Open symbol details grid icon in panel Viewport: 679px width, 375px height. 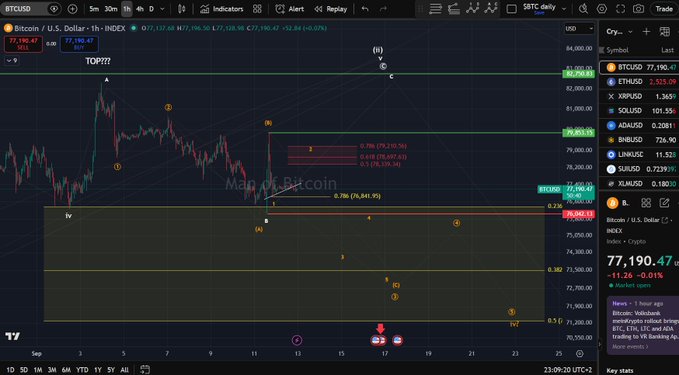(x=646, y=203)
